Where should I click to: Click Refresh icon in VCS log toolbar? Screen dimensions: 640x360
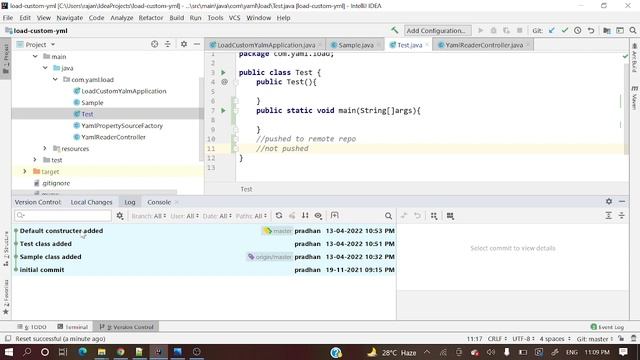[279, 216]
